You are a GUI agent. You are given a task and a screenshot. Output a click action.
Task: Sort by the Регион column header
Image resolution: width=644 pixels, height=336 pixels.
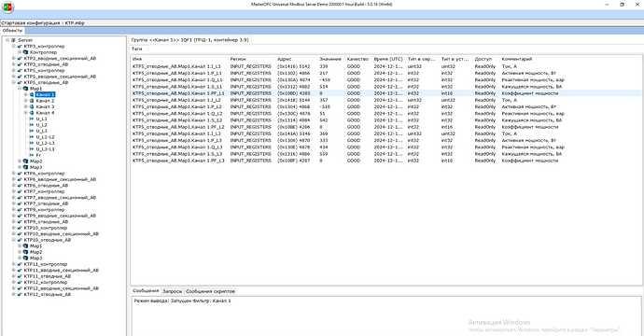[252, 59]
